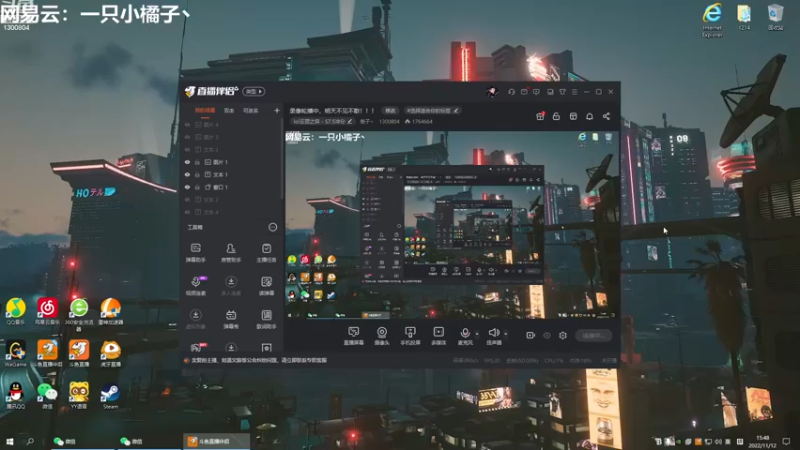Screen dimensions: 800x450
Task: Select the active orange scene tab
Action: [205, 110]
